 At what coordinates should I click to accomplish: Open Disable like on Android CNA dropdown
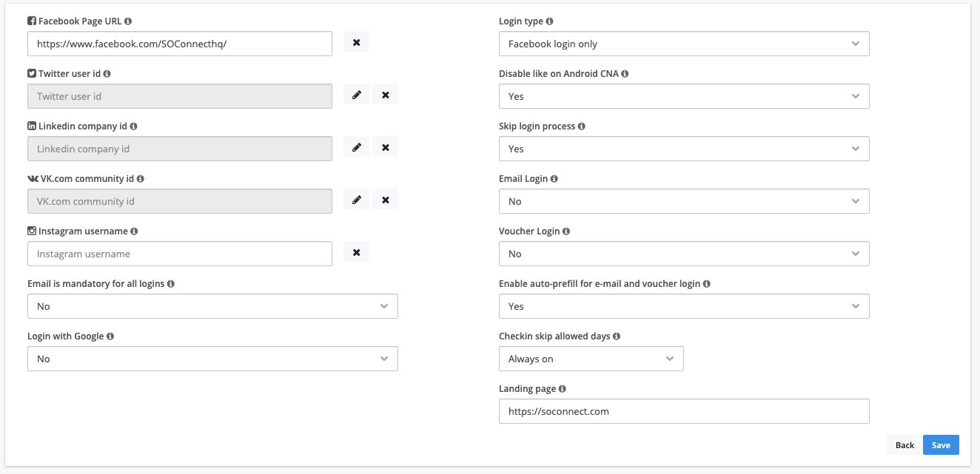[x=684, y=96]
